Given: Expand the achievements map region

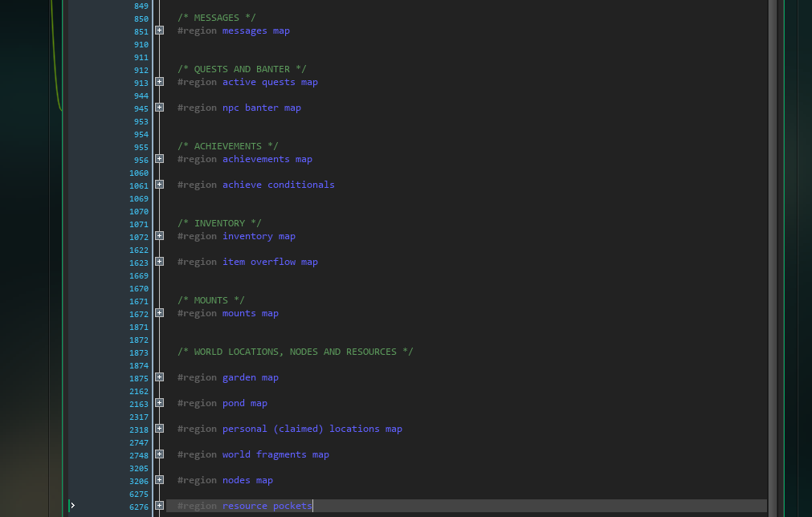Looking at the screenshot, I should [159, 158].
